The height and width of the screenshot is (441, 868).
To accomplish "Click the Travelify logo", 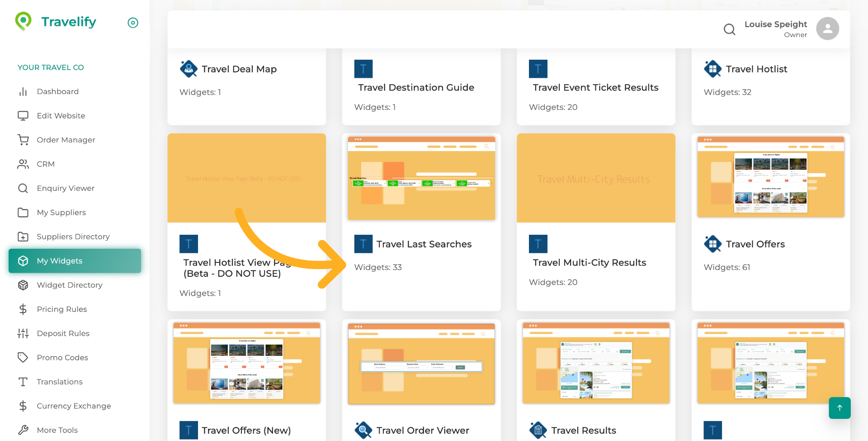I will (x=56, y=22).
